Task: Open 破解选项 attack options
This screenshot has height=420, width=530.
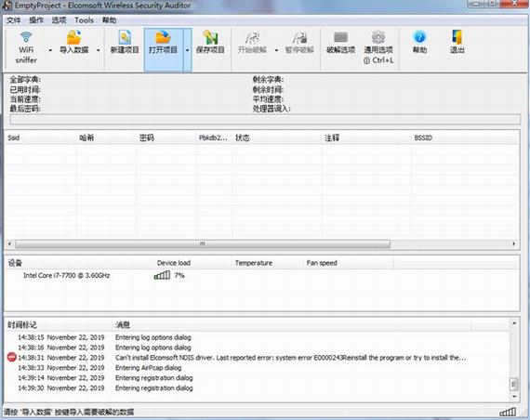Action: [340, 42]
